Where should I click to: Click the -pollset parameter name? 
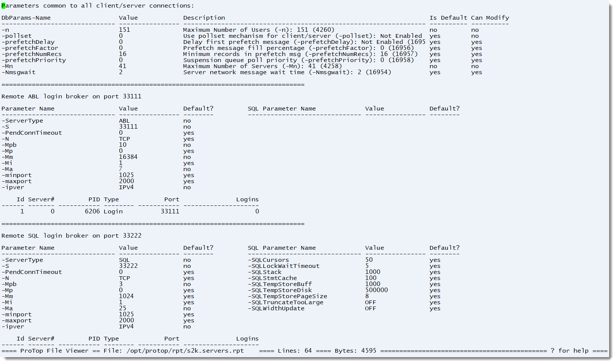pos(17,36)
